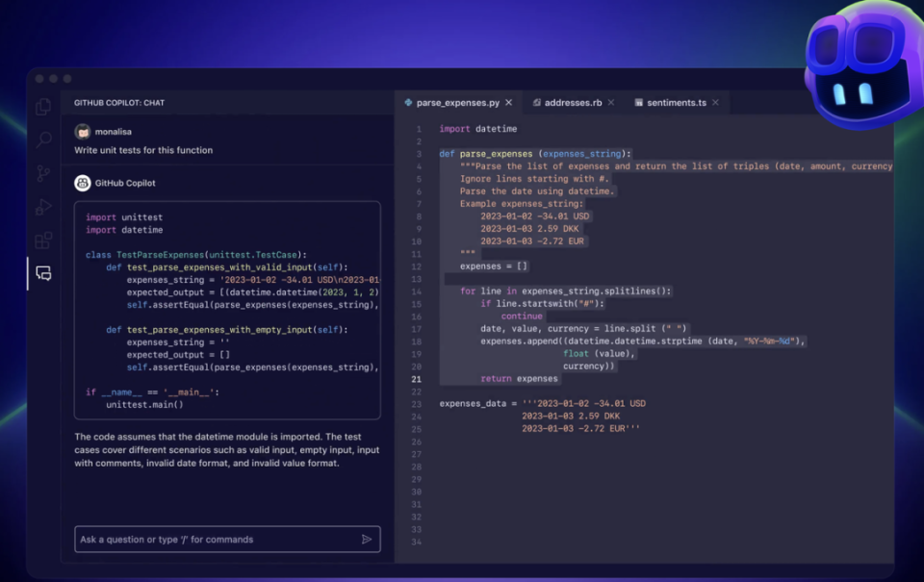924x582 pixels.
Task: Open the Extensions panel
Action: coord(42,240)
